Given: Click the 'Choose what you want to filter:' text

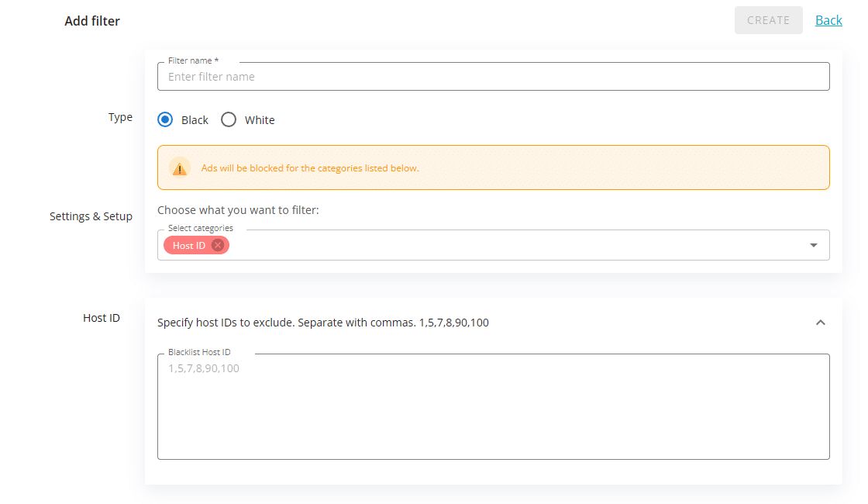Looking at the screenshot, I should point(238,210).
